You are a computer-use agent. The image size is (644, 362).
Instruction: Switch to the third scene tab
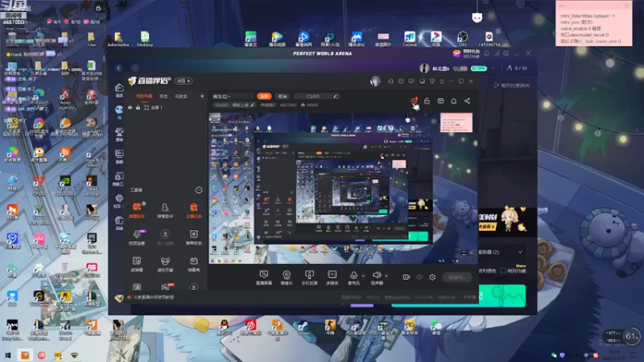181,96
